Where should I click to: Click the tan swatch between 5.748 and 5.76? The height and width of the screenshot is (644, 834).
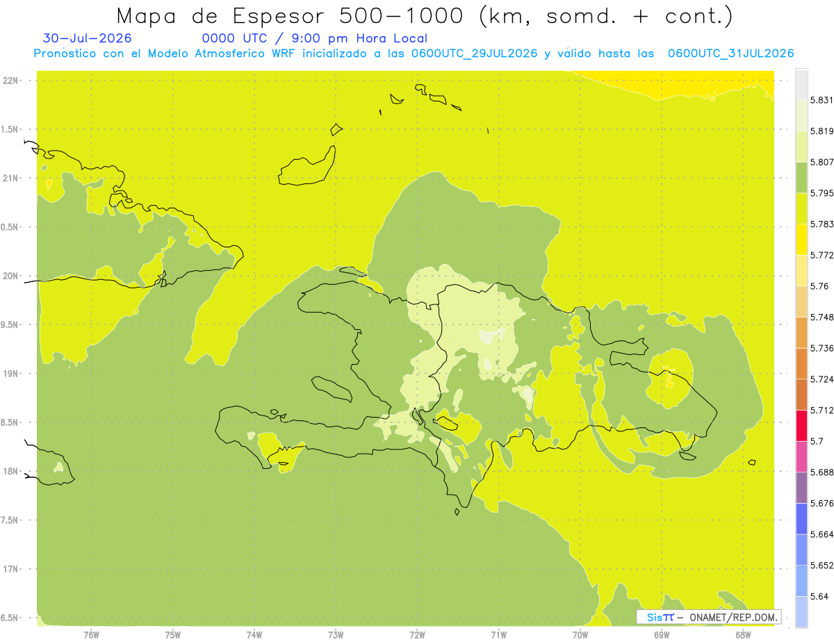tap(801, 301)
